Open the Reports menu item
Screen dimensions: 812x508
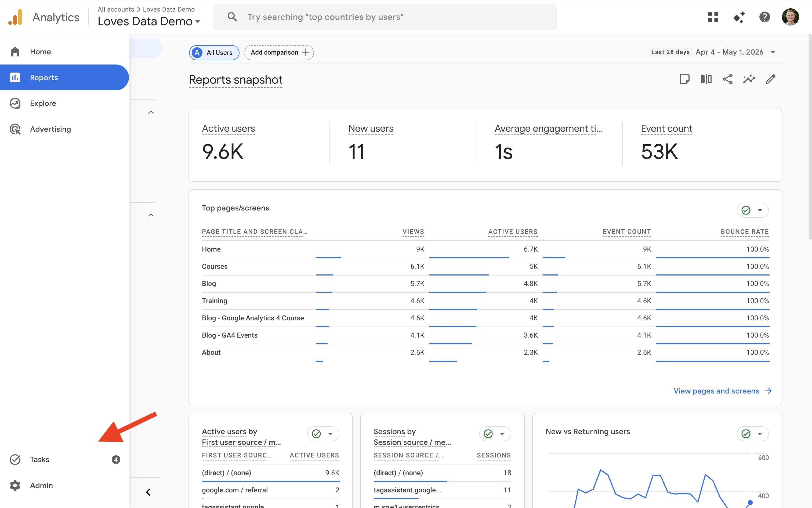(64, 78)
